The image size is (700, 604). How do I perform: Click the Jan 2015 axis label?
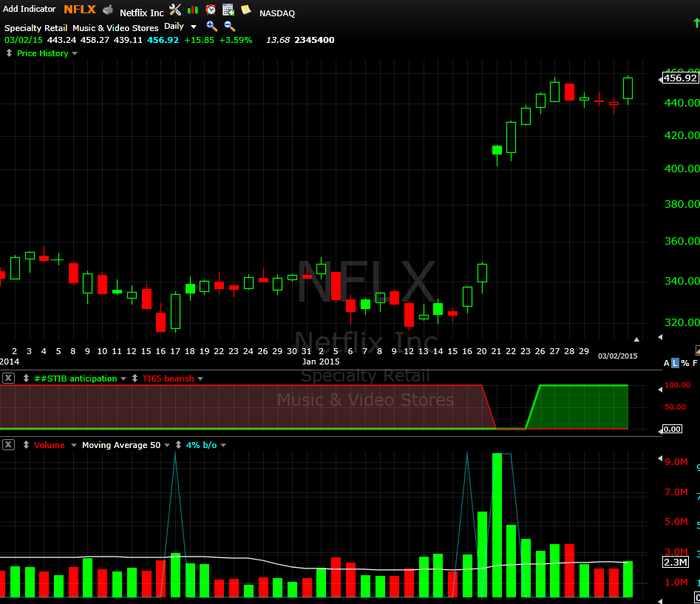[321, 362]
